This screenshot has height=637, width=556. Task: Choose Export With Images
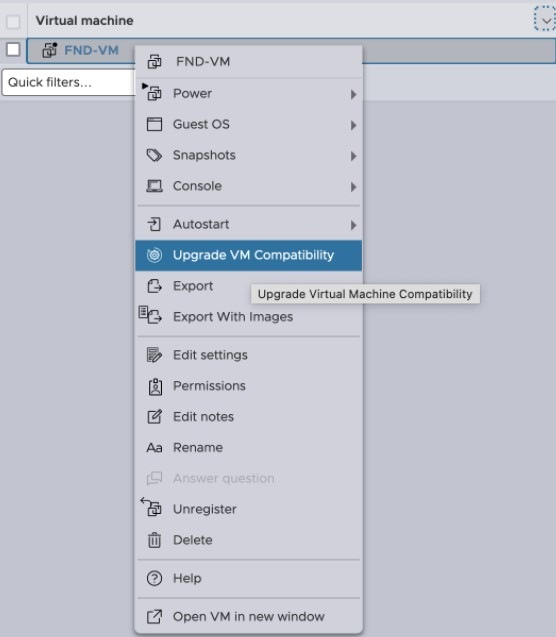[x=249, y=316]
